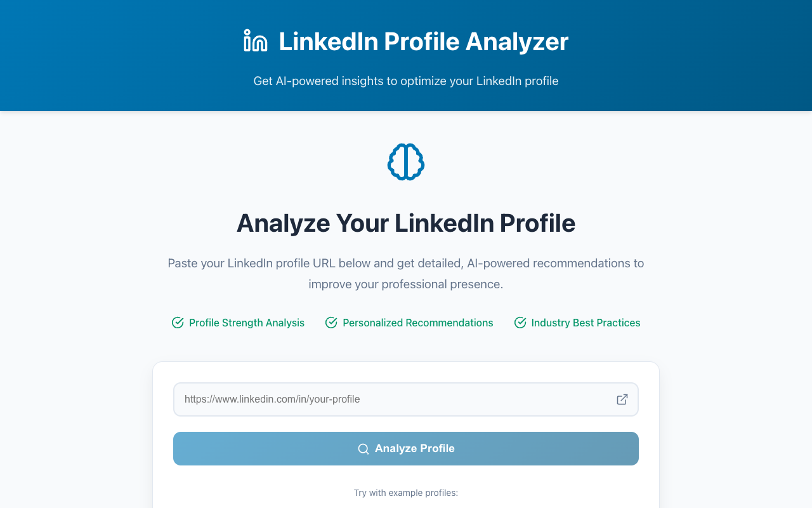This screenshot has height=508, width=812.
Task: Click the 'LinkedIn Profile Analyzer' title text
Action: click(423, 41)
